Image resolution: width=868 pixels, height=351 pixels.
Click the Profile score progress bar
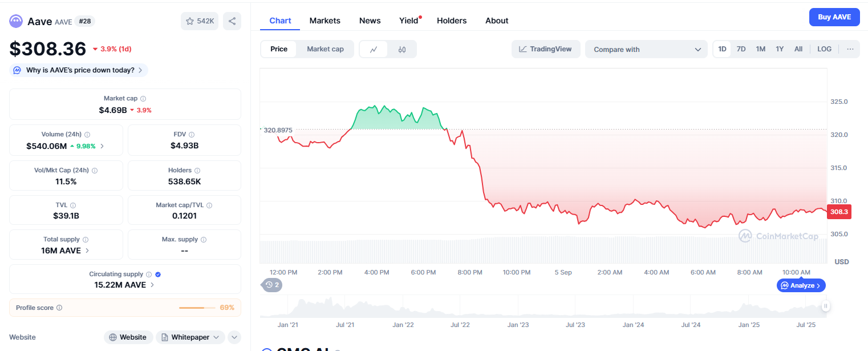click(197, 308)
